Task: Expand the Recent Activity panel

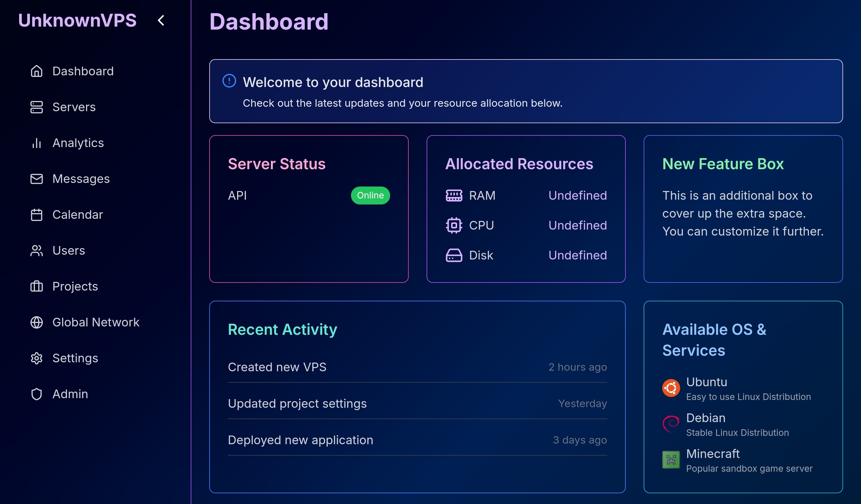Action: tap(282, 329)
